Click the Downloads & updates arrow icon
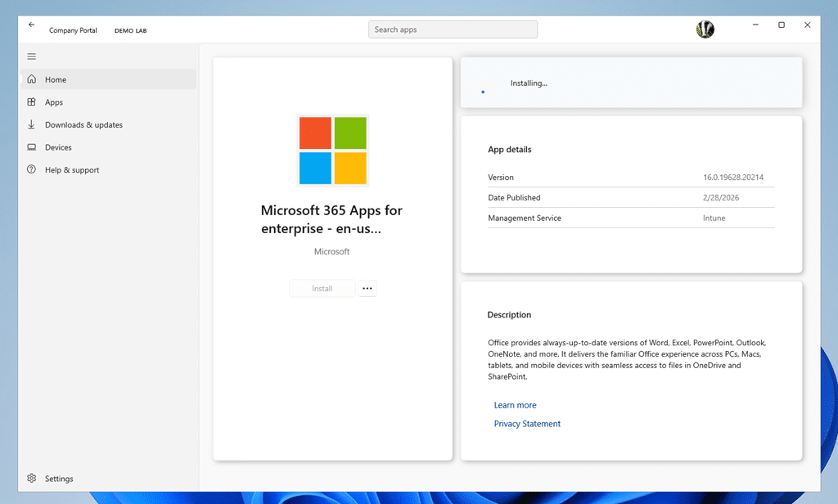The width and height of the screenshot is (838, 504). pyautogui.click(x=32, y=125)
